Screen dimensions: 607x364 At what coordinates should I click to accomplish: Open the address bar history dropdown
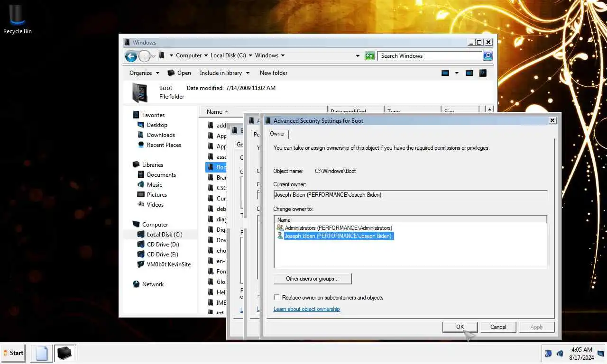(x=358, y=56)
